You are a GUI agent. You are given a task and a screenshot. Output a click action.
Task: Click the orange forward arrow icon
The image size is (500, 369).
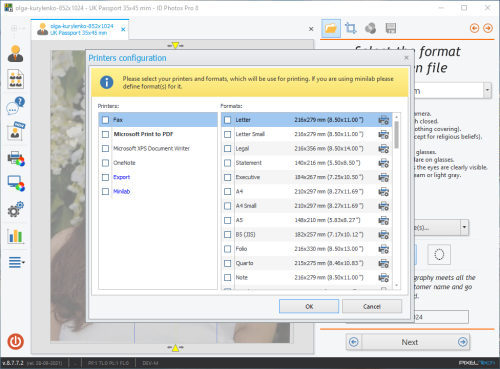point(488,28)
